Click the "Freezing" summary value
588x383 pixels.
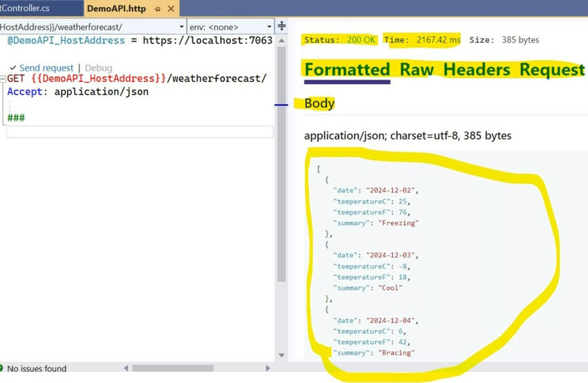398,223
